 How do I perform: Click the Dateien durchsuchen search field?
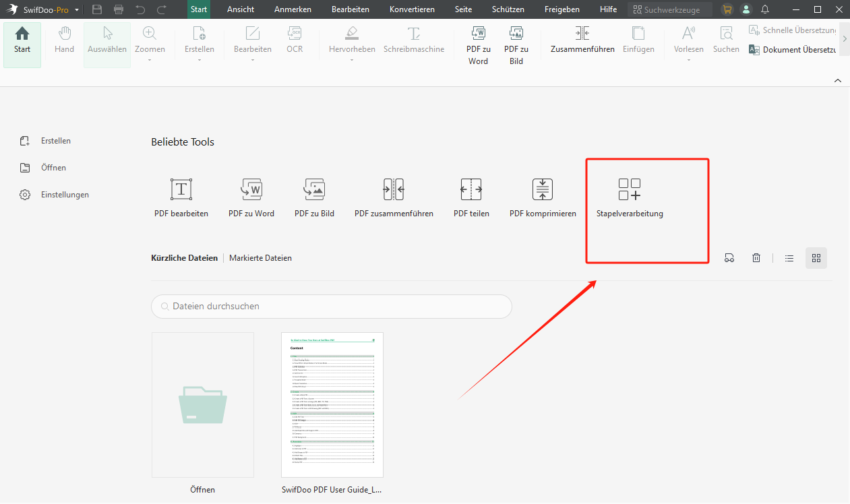(332, 306)
